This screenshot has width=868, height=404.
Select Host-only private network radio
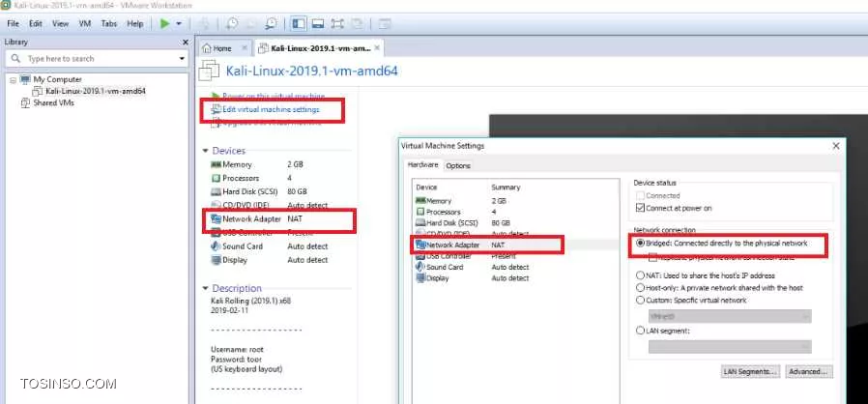pos(641,288)
